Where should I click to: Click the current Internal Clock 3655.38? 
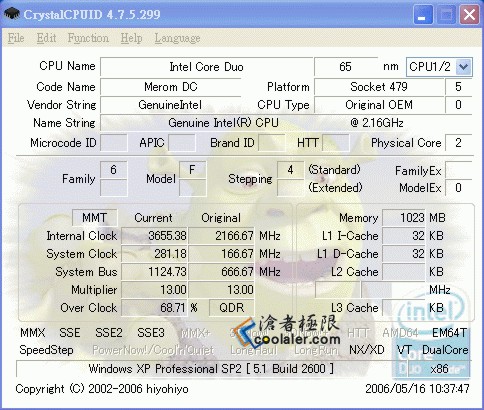point(155,236)
